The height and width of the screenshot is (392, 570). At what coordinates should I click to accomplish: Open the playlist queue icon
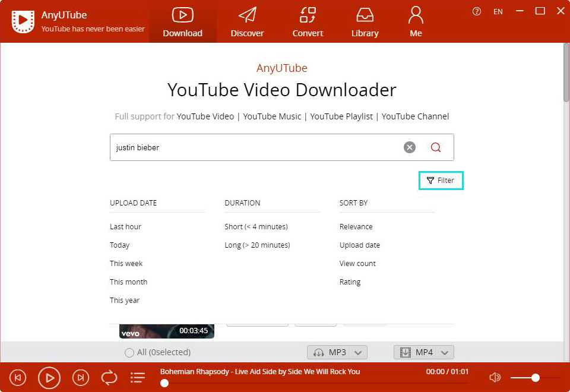pos(137,378)
